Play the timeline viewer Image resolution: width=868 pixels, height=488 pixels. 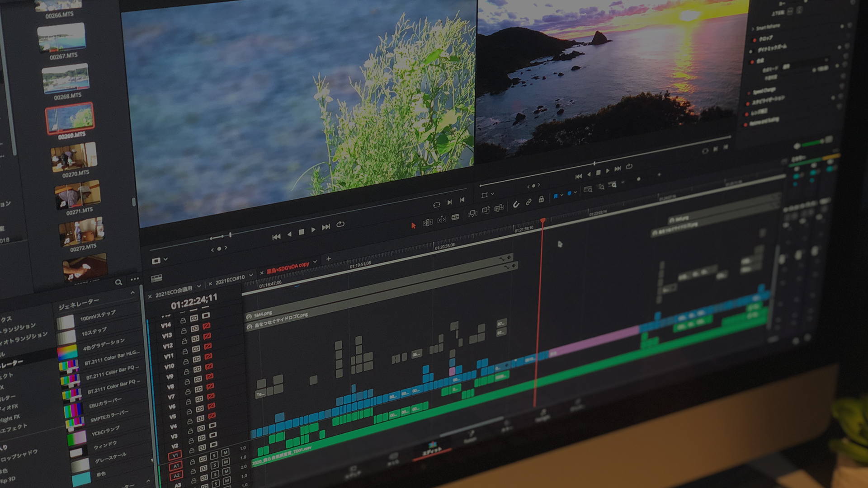click(608, 170)
